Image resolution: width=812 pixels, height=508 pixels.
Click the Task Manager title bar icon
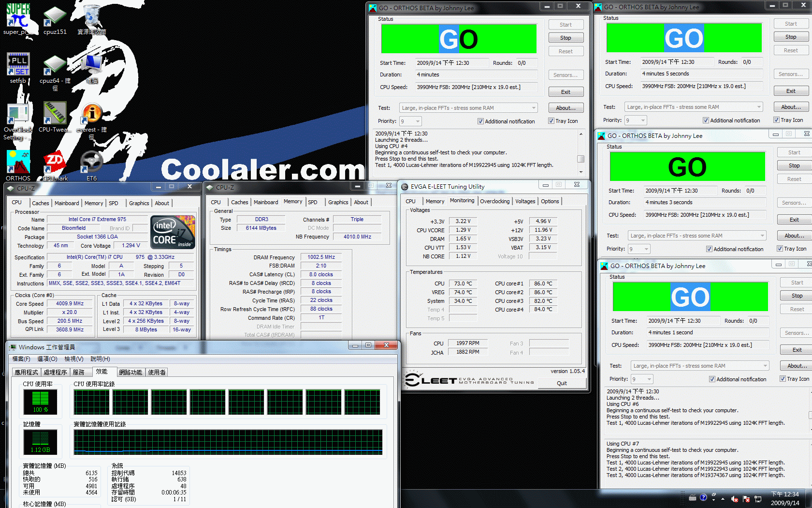coord(13,347)
